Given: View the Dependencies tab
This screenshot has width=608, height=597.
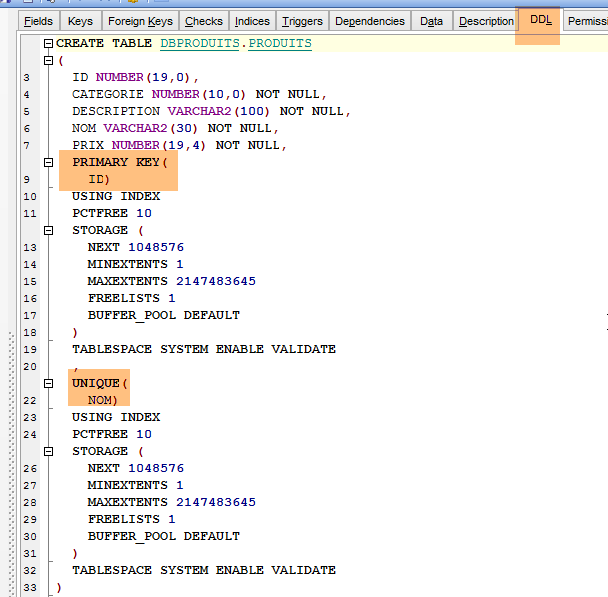Looking at the screenshot, I should (x=370, y=21).
